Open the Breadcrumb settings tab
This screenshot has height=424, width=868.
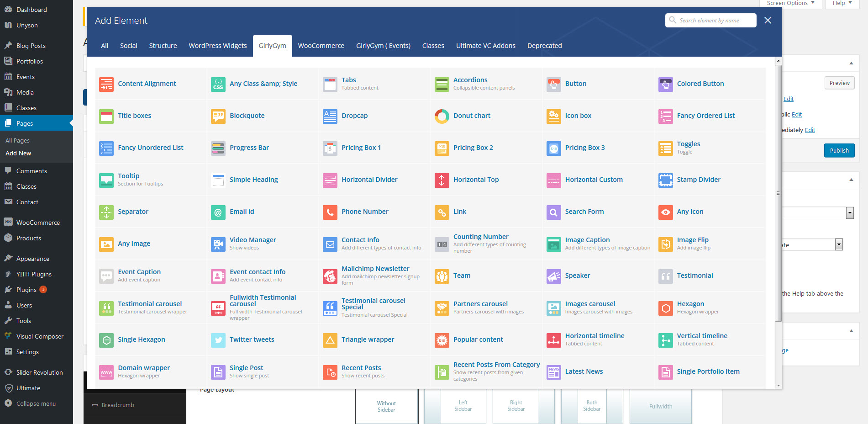point(135,405)
